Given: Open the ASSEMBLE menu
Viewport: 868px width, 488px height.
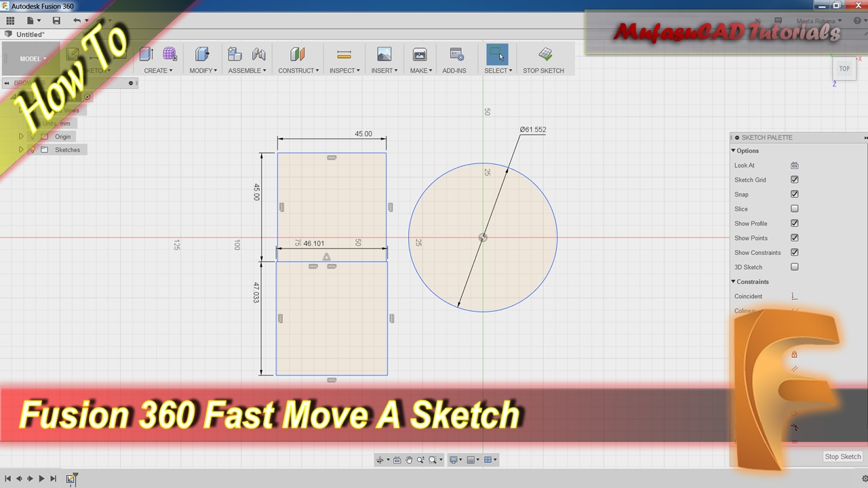Looking at the screenshot, I should point(247,70).
